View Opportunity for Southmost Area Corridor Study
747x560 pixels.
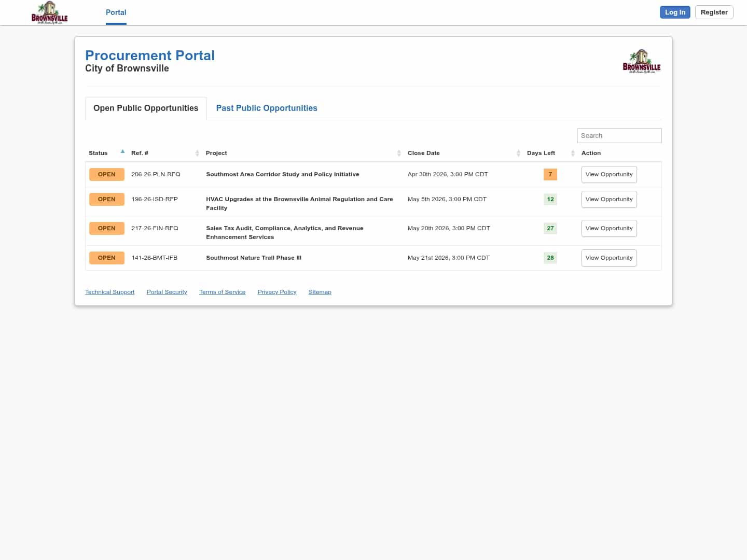pos(608,175)
